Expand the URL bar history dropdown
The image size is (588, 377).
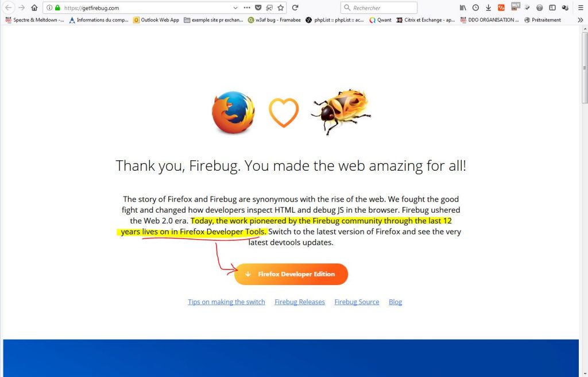[235, 7]
